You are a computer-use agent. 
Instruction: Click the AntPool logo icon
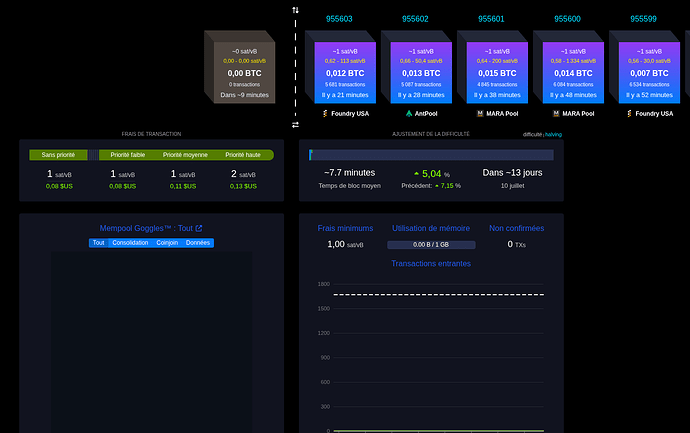point(409,114)
